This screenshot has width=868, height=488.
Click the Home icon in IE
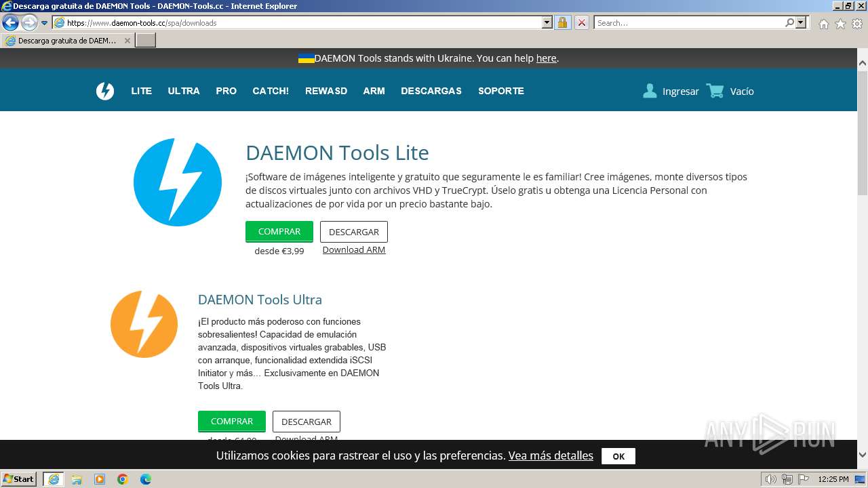[823, 24]
